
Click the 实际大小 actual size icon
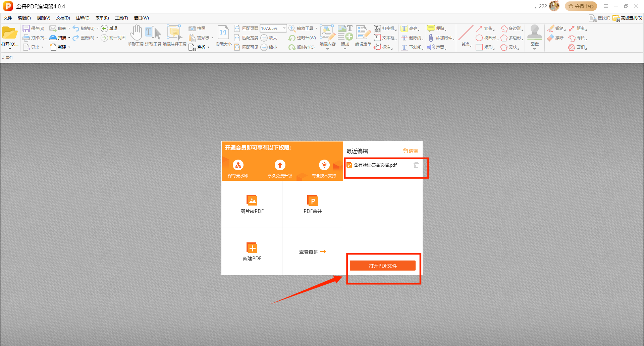(223, 33)
